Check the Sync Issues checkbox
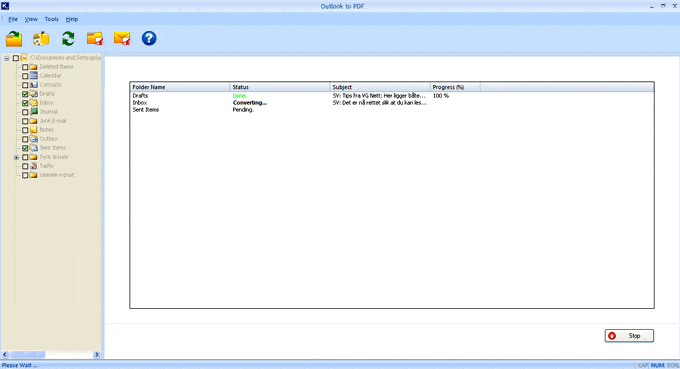This screenshot has height=369, width=680. pyautogui.click(x=25, y=157)
